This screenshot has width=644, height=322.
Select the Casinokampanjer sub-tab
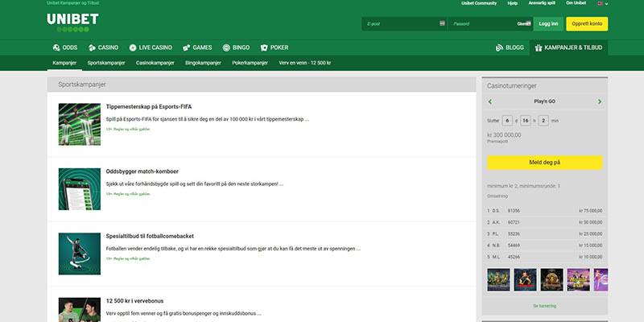(x=155, y=63)
